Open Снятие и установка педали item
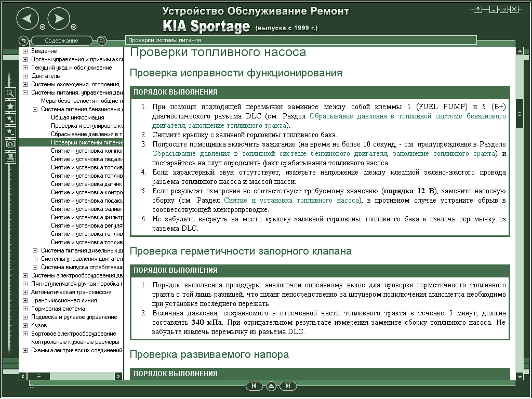This screenshot has height=399, width=532. [x=87, y=159]
